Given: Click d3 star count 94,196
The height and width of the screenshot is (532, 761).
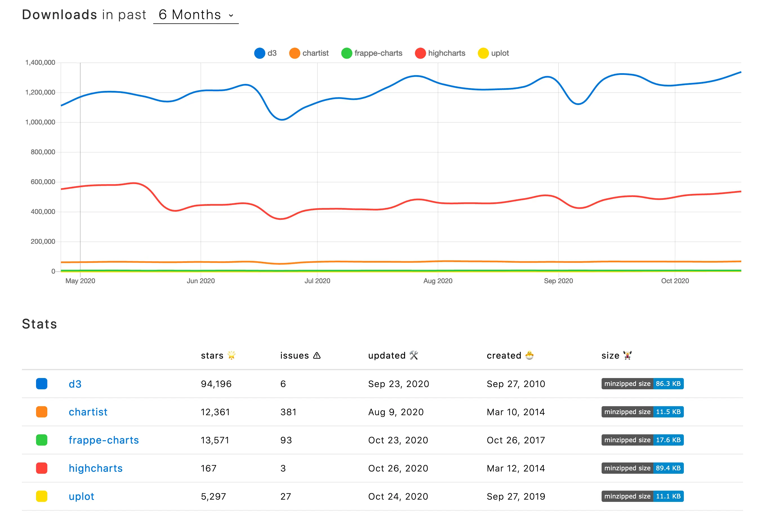Looking at the screenshot, I should (216, 384).
